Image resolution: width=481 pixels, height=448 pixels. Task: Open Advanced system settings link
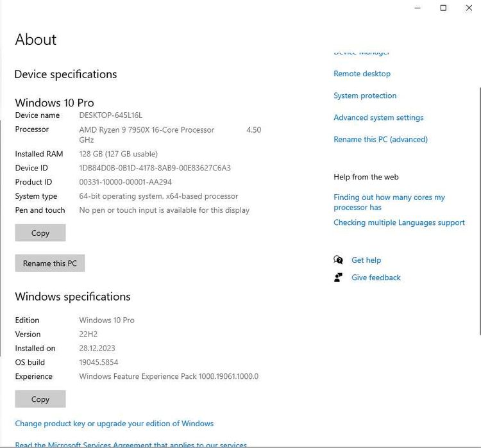coord(378,117)
